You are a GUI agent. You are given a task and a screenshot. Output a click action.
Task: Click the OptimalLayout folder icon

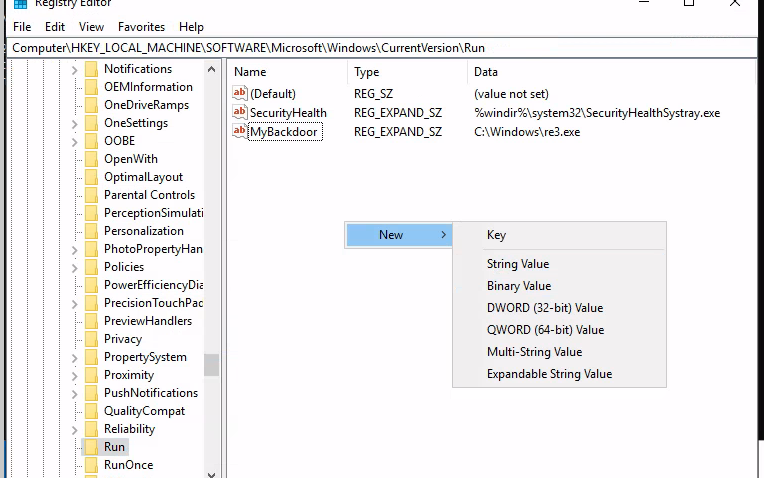pos(91,177)
